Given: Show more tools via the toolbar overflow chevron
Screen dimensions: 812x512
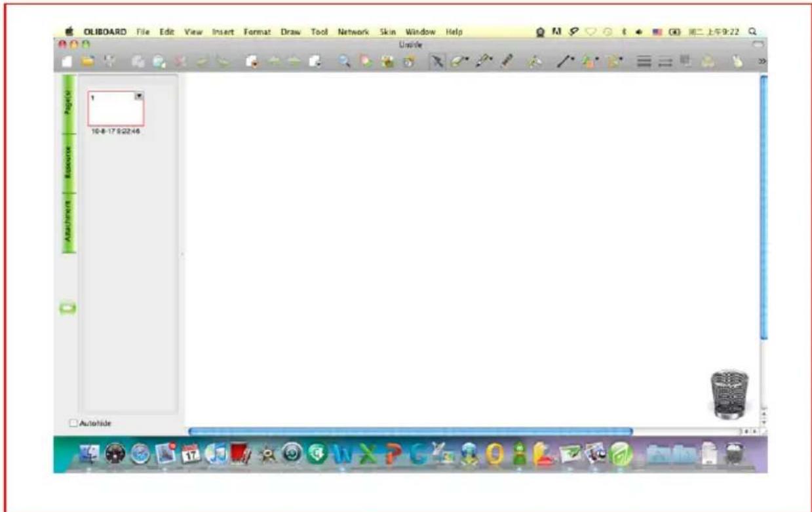Looking at the screenshot, I should click(762, 61).
